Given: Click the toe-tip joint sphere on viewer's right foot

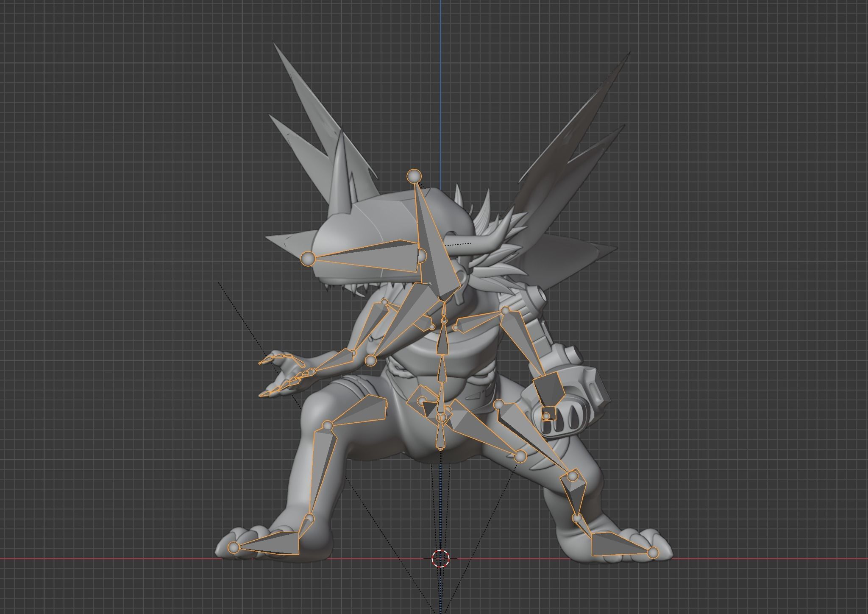Looking at the screenshot, I should pyautogui.click(x=653, y=552).
